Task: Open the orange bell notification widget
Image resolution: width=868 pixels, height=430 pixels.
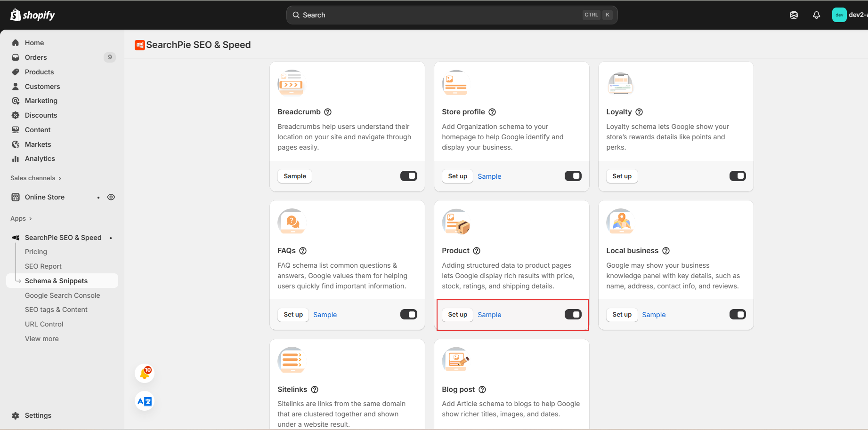Action: [x=145, y=373]
